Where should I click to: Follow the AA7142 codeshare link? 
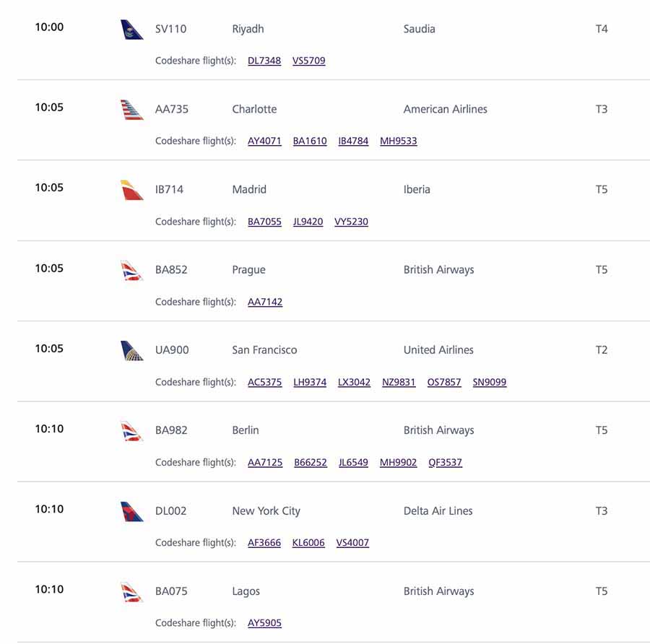265,302
